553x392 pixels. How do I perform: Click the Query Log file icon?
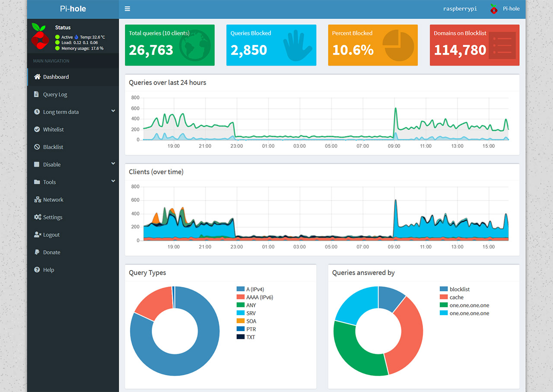point(37,94)
